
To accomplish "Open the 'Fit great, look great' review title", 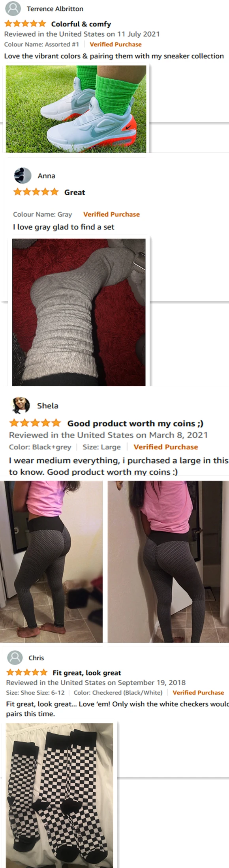I will [87, 673].
